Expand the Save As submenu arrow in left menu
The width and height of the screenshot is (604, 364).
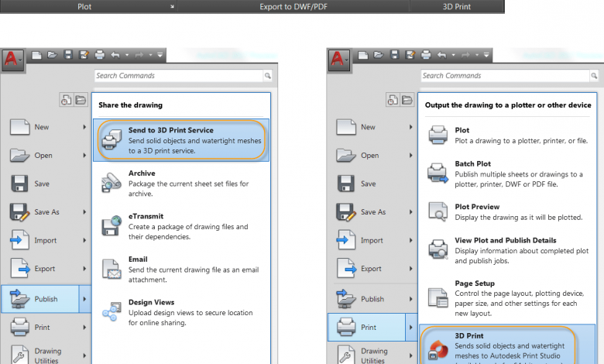(x=84, y=212)
